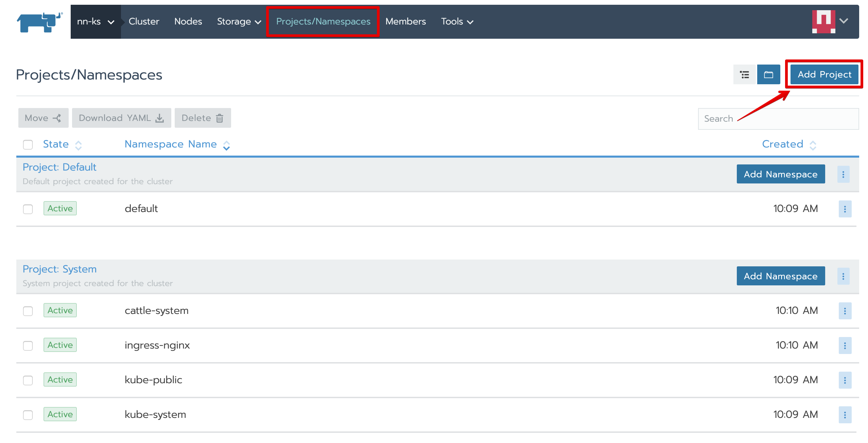The image size is (868, 443).
Task: Open the Members tab
Action: (405, 22)
